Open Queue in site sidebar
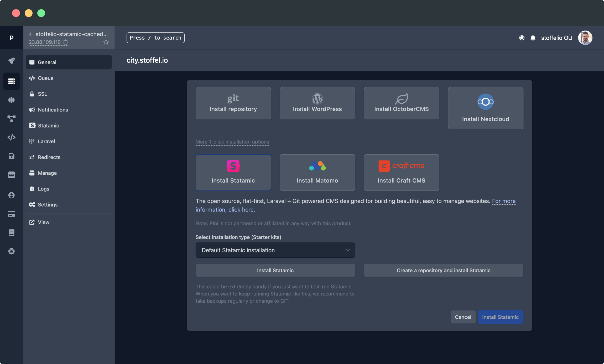The image size is (604, 364). point(69,78)
